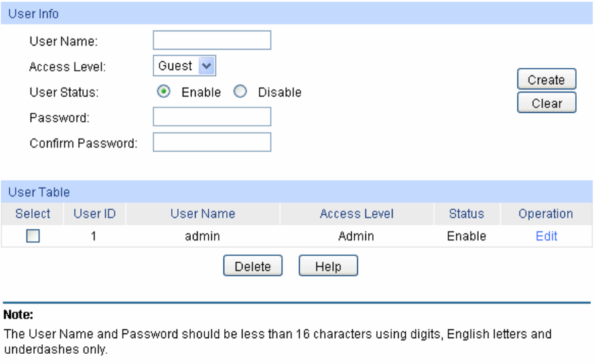Screen dimensions: 595x364
Task: Click the User Table section header
Action: click(39, 192)
